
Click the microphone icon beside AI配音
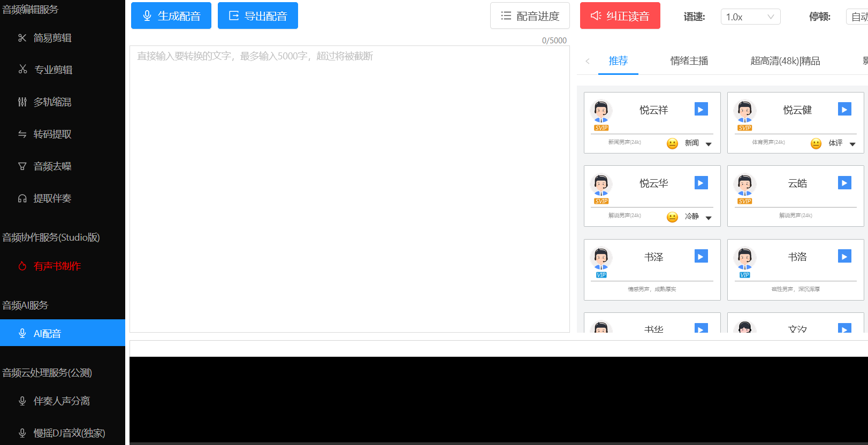point(22,333)
